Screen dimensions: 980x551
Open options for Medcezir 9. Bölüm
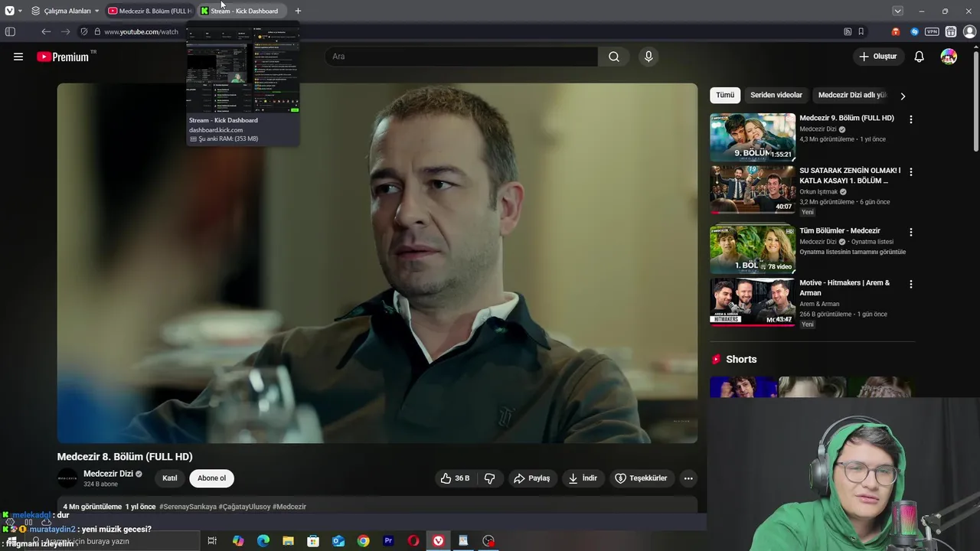click(x=910, y=119)
